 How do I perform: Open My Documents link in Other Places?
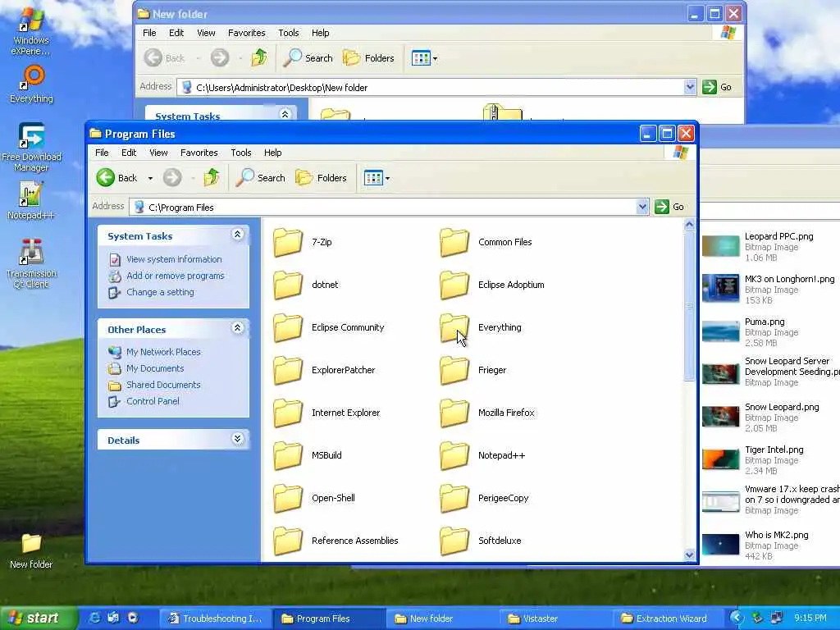click(155, 368)
